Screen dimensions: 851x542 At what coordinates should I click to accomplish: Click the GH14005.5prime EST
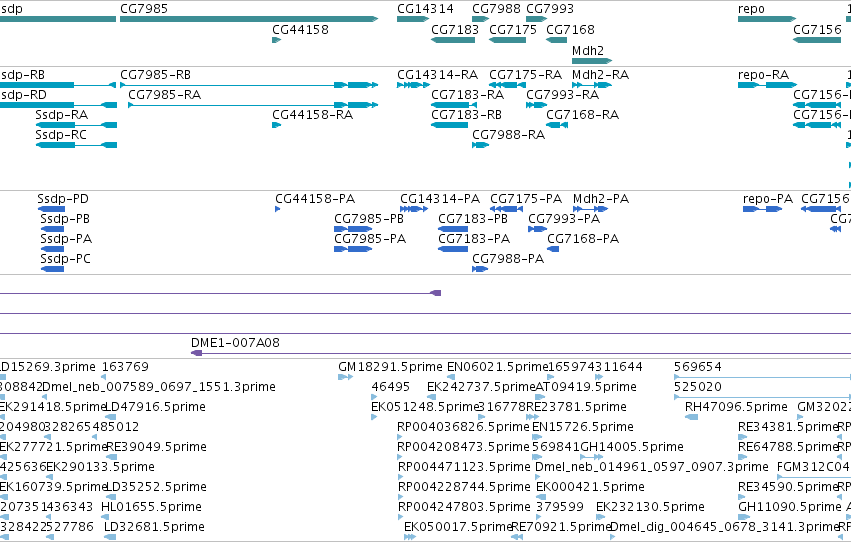[x=592, y=457]
